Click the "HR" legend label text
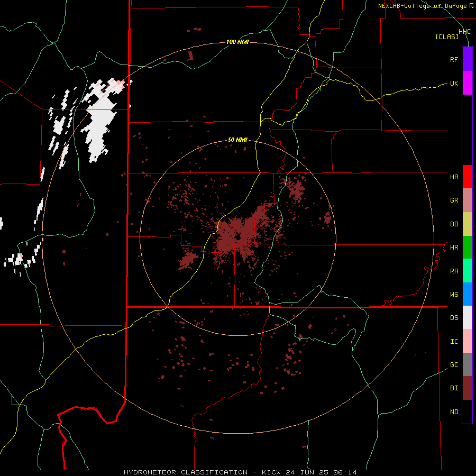 click(x=454, y=248)
